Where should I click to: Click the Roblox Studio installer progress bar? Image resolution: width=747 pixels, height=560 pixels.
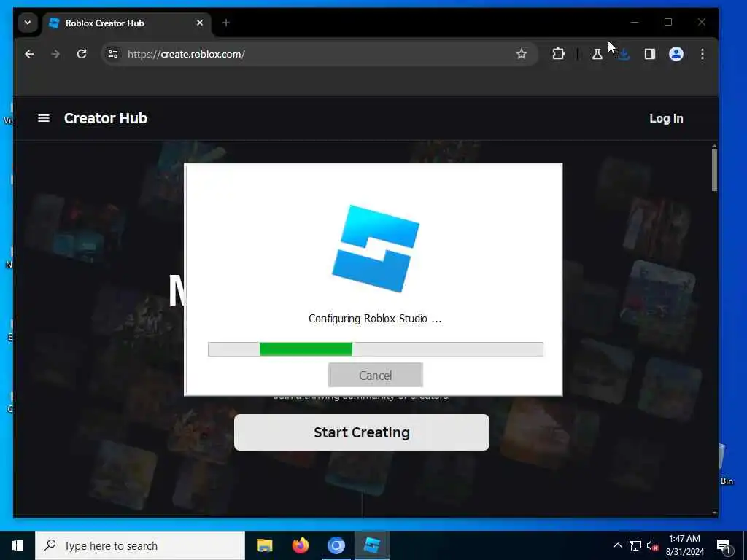click(x=376, y=349)
